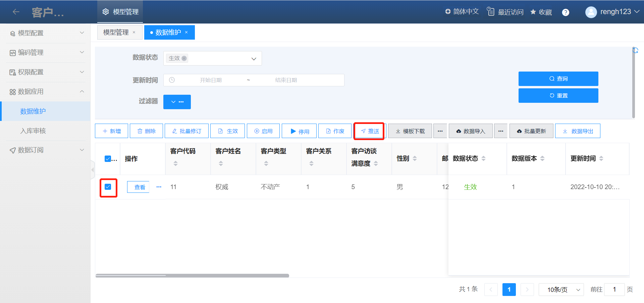Click the ellipsis next to 模板下载
644x303 pixels.
click(x=440, y=131)
